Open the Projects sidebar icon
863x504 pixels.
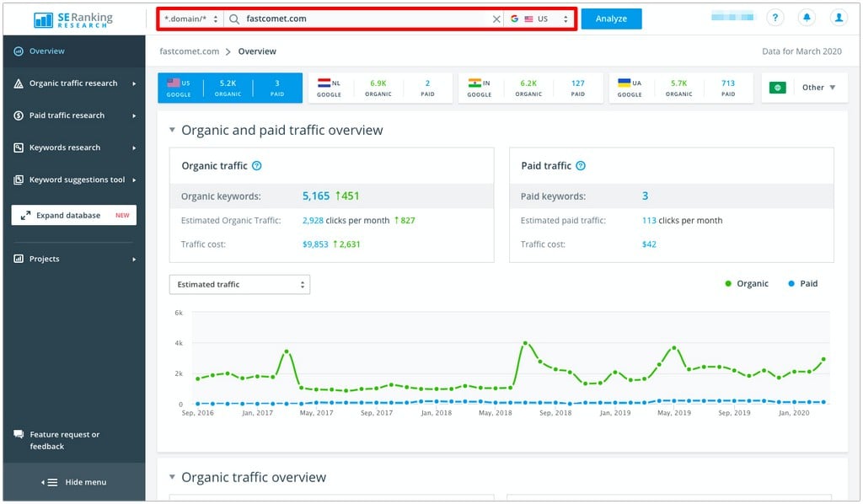click(18, 259)
